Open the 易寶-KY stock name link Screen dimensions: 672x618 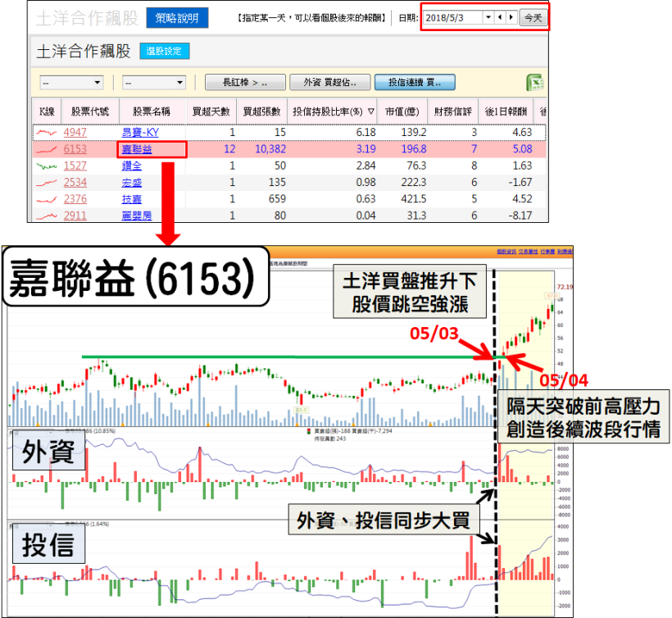click(x=140, y=133)
